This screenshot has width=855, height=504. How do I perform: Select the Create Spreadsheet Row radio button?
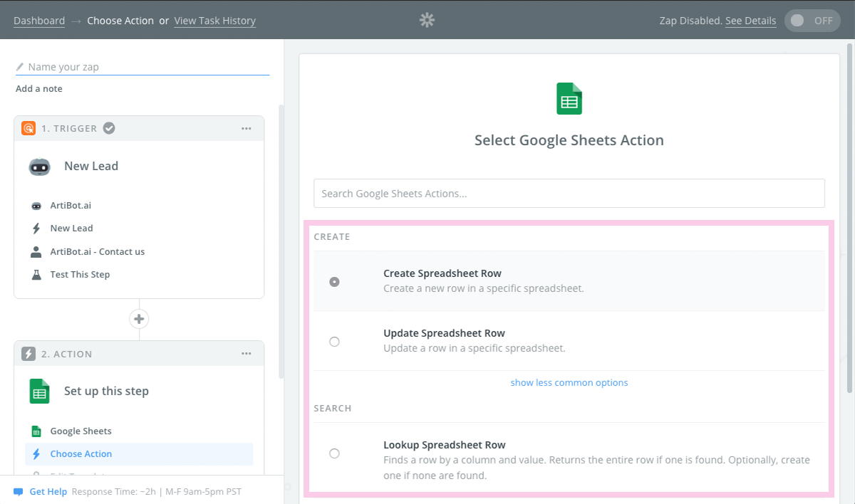tap(334, 282)
